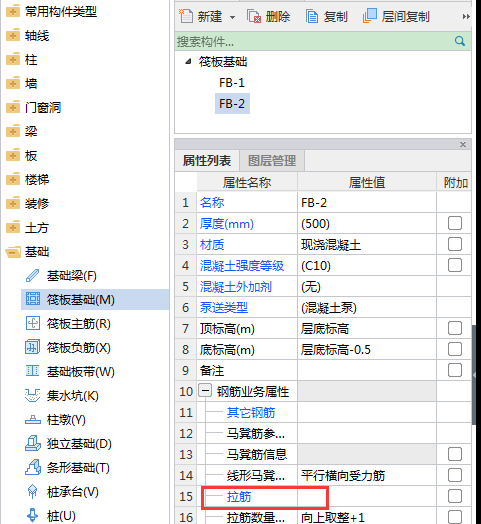Click the 新建 new component icon
The image size is (481, 524).
click(x=186, y=16)
